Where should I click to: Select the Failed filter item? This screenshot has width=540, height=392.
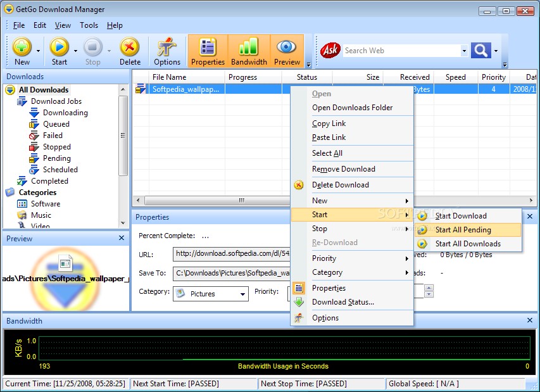tap(53, 136)
